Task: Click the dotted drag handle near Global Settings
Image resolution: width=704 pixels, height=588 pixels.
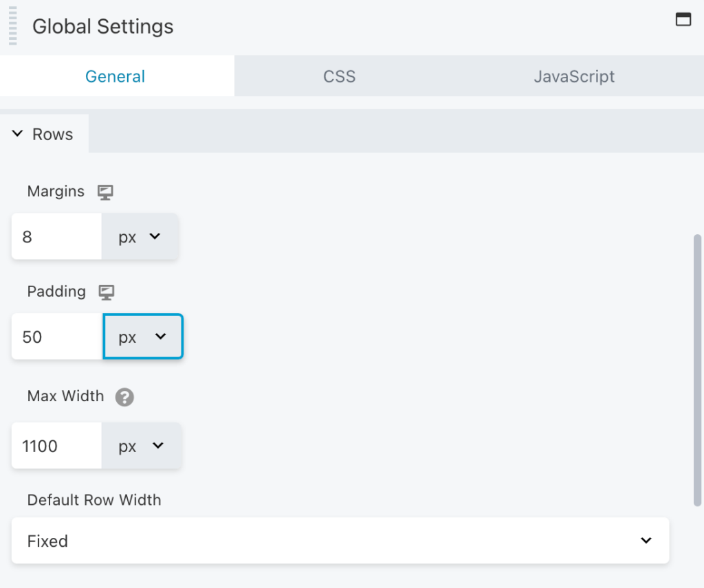Action: (x=11, y=26)
